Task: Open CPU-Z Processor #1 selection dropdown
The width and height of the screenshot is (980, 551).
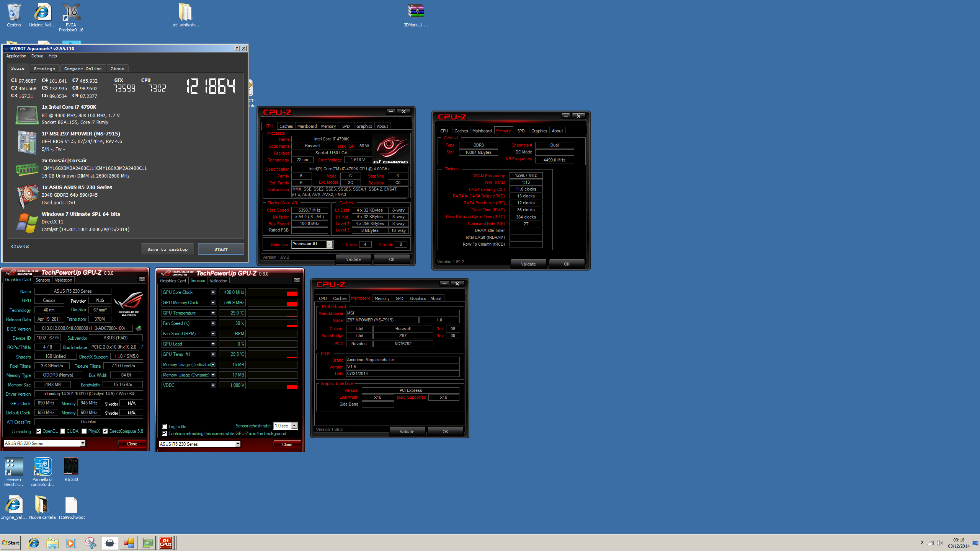Action: (x=329, y=244)
